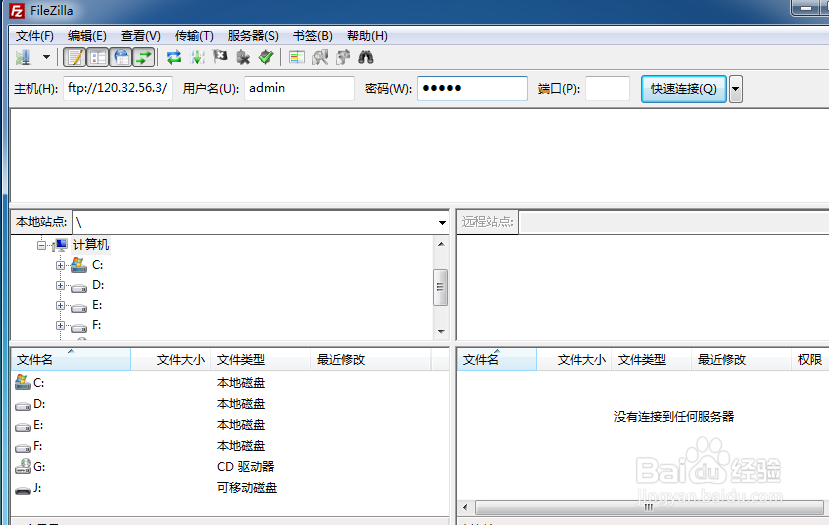
Task: Click the 快速连接(Q) button
Action: [684, 89]
